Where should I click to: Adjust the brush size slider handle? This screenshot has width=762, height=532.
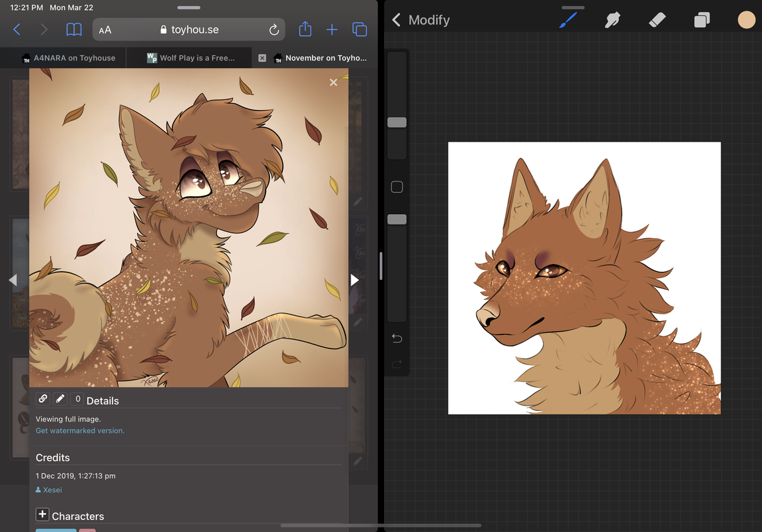coord(397,122)
